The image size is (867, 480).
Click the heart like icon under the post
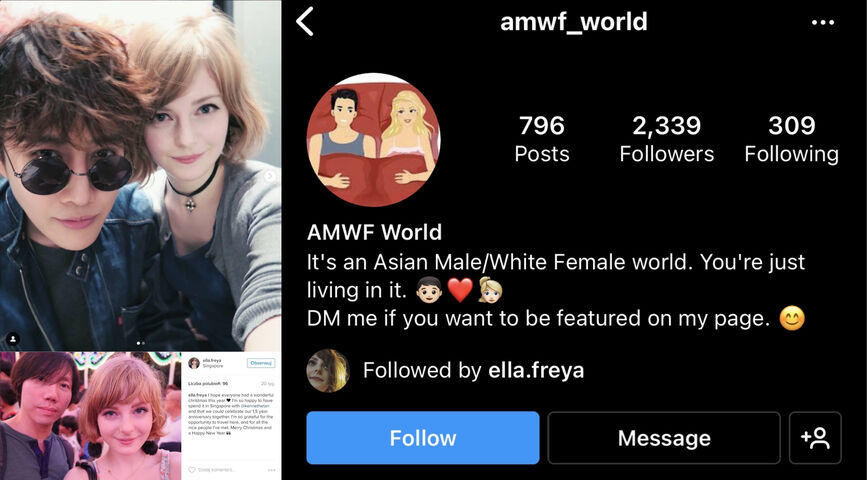(x=192, y=469)
